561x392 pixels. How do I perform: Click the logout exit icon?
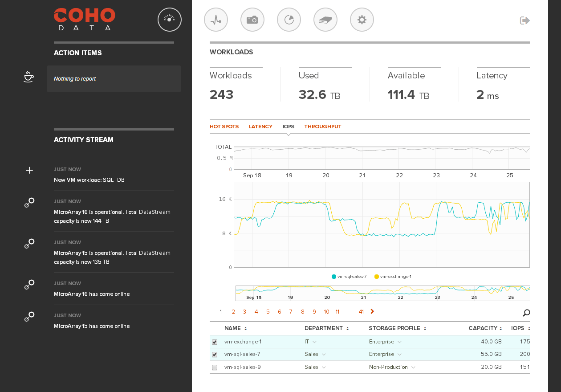tap(525, 20)
